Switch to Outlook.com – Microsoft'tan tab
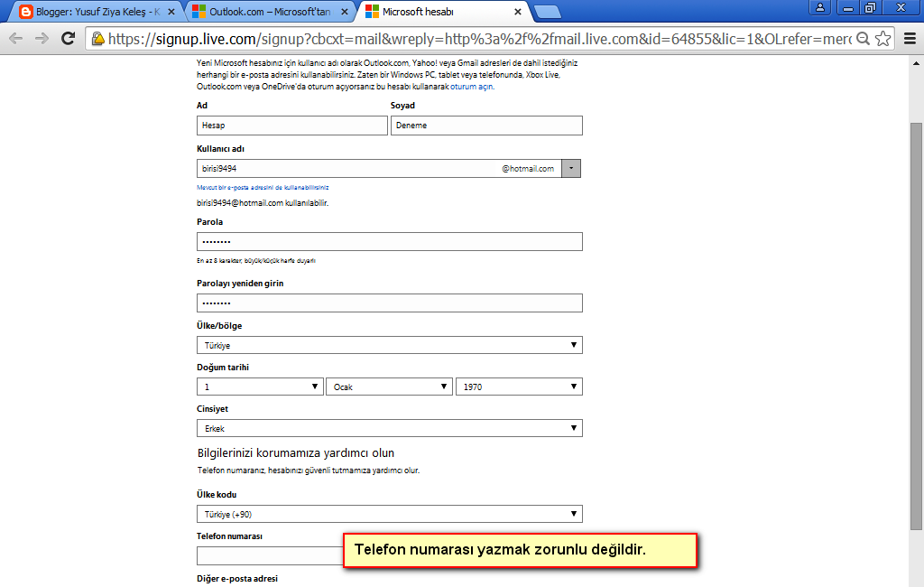This screenshot has width=924, height=587. (x=270, y=12)
